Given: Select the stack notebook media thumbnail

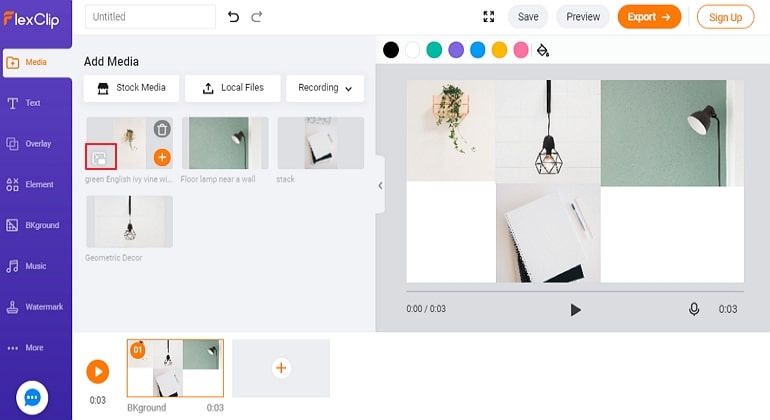Looking at the screenshot, I should (321, 143).
